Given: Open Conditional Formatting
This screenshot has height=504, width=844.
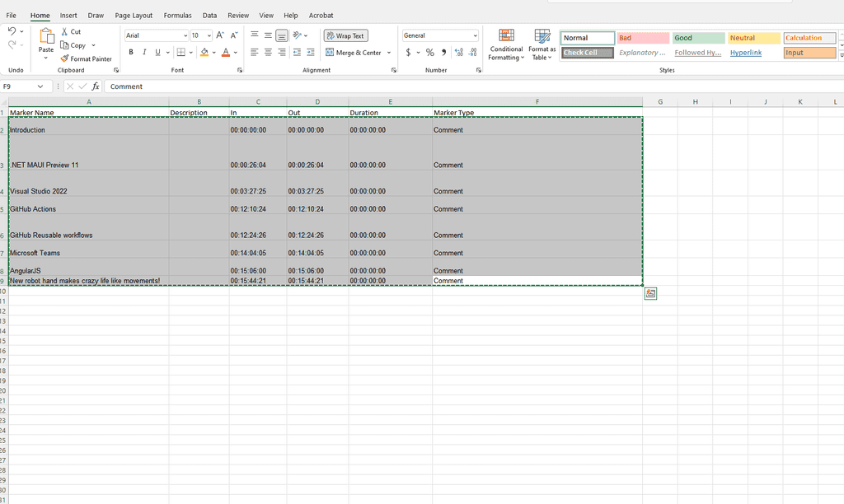Looking at the screenshot, I should tap(506, 45).
